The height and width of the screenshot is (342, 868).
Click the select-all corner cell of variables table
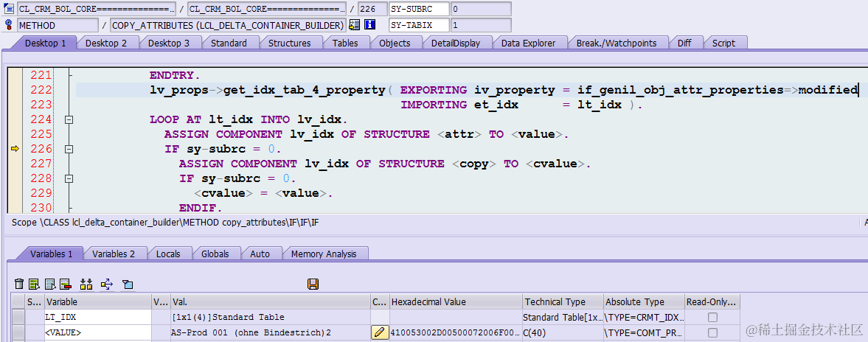(x=18, y=302)
